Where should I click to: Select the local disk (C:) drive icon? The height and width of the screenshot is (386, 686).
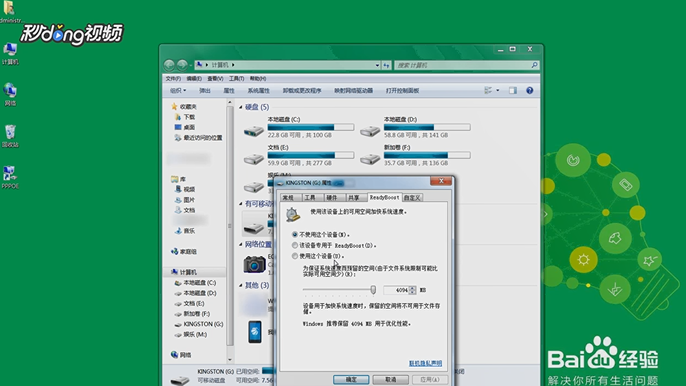click(x=254, y=130)
